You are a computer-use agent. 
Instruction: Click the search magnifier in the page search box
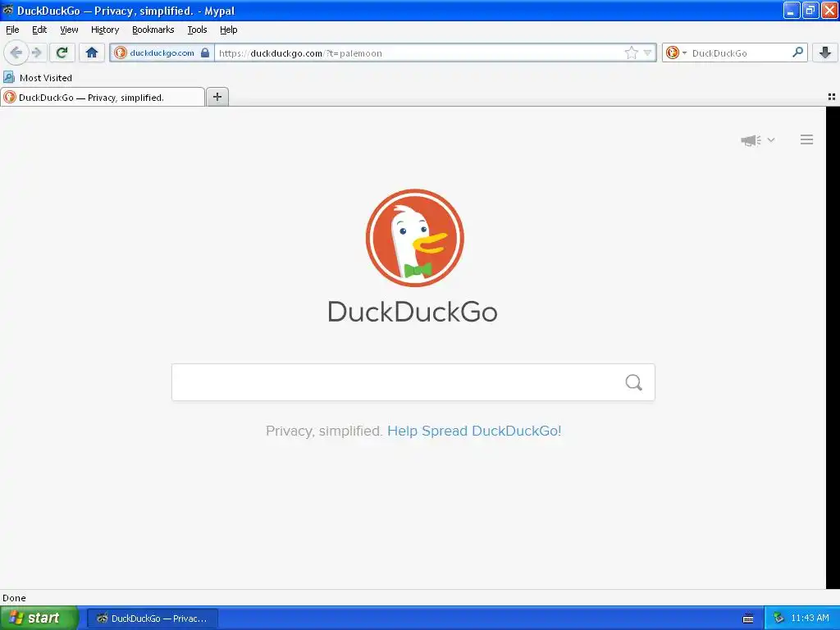pos(634,382)
